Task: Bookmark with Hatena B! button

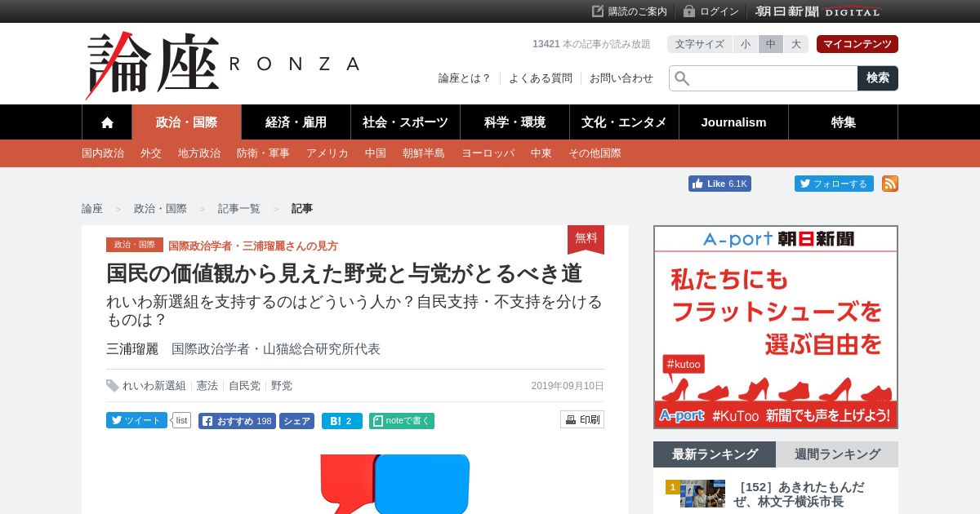Action: pyautogui.click(x=342, y=421)
